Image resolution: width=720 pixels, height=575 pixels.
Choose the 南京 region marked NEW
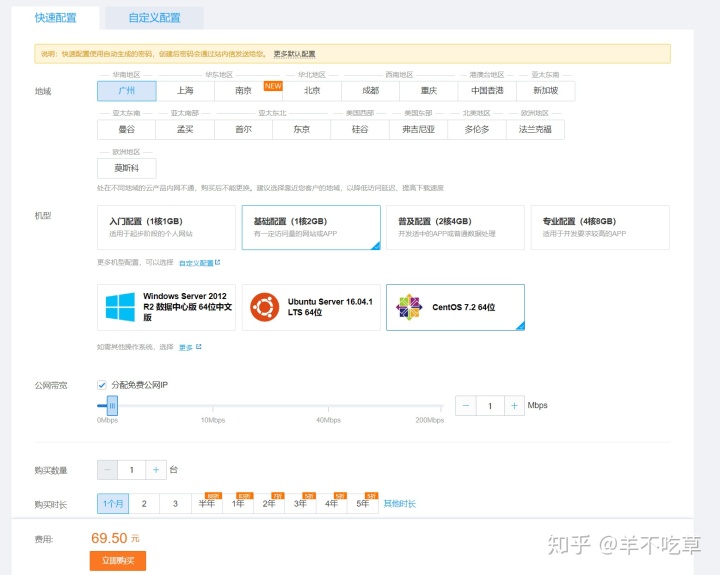(243, 91)
